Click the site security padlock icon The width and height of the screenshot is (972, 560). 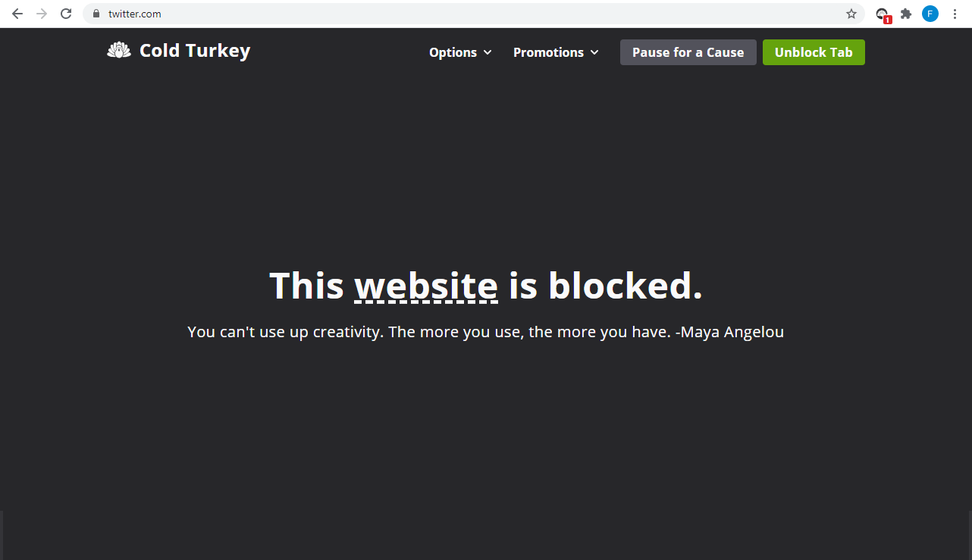pyautogui.click(x=96, y=14)
